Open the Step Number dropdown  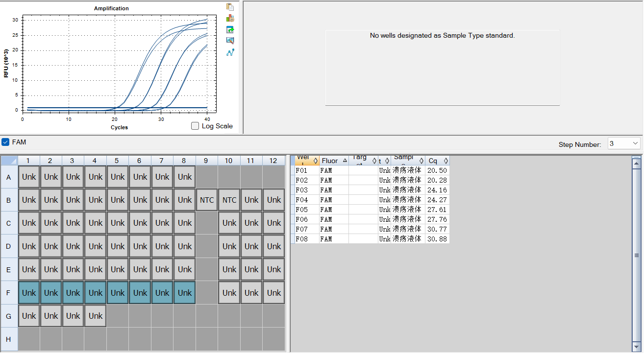click(624, 143)
